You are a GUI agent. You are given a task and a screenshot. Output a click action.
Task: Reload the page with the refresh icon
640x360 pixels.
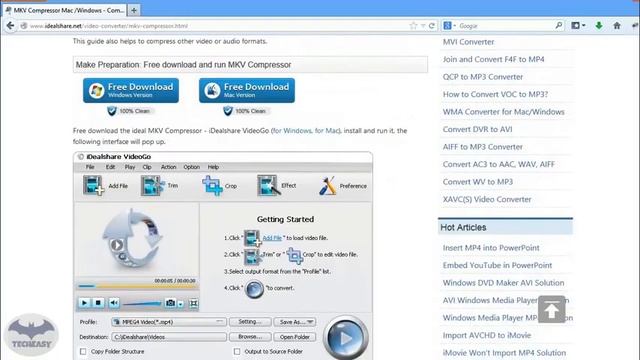(432, 26)
